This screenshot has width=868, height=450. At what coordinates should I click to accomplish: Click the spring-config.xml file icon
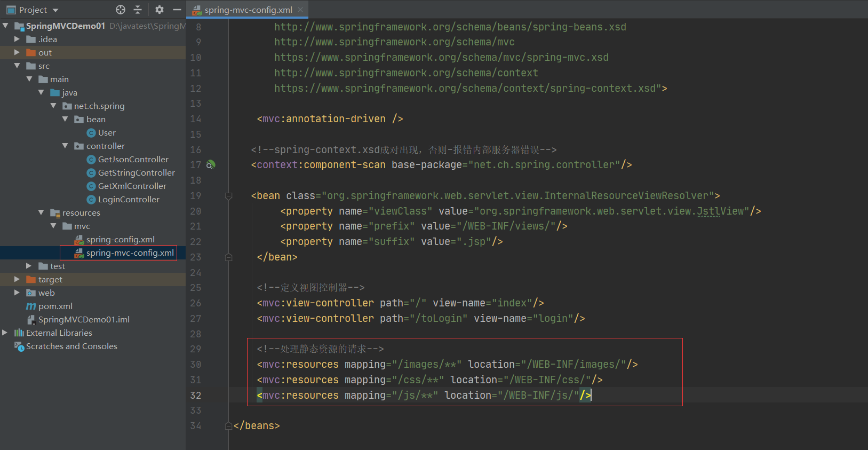tap(79, 240)
